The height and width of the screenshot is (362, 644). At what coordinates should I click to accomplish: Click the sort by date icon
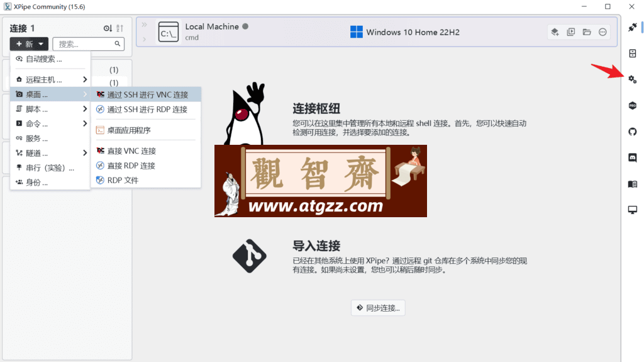[x=108, y=28]
